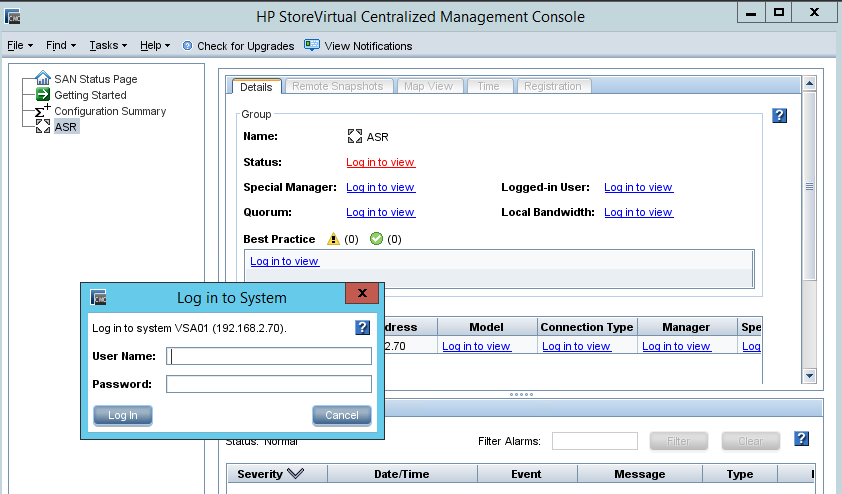
Task: Click the help icon in login dialog
Action: [x=363, y=328]
